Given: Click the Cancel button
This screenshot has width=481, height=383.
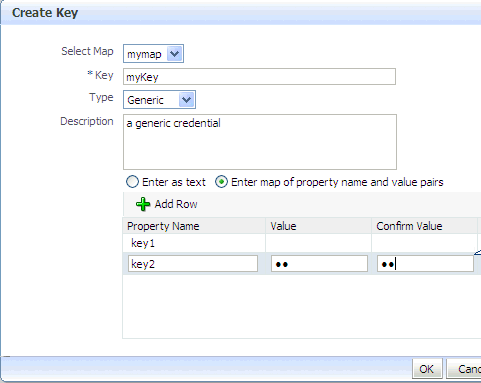Looking at the screenshot, I should point(465,369).
